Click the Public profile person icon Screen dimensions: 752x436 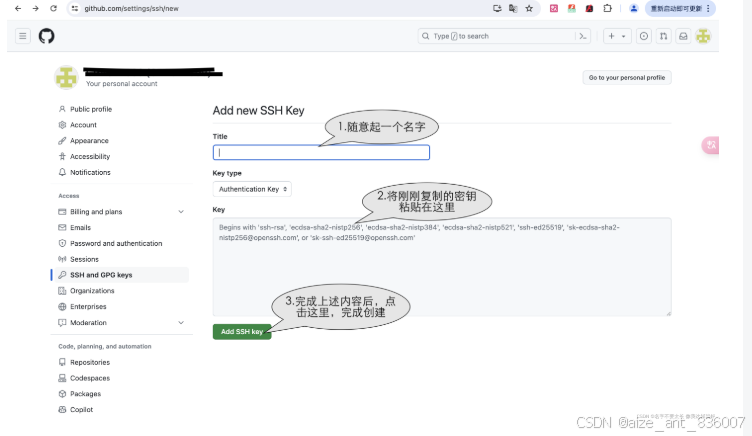tap(62, 109)
